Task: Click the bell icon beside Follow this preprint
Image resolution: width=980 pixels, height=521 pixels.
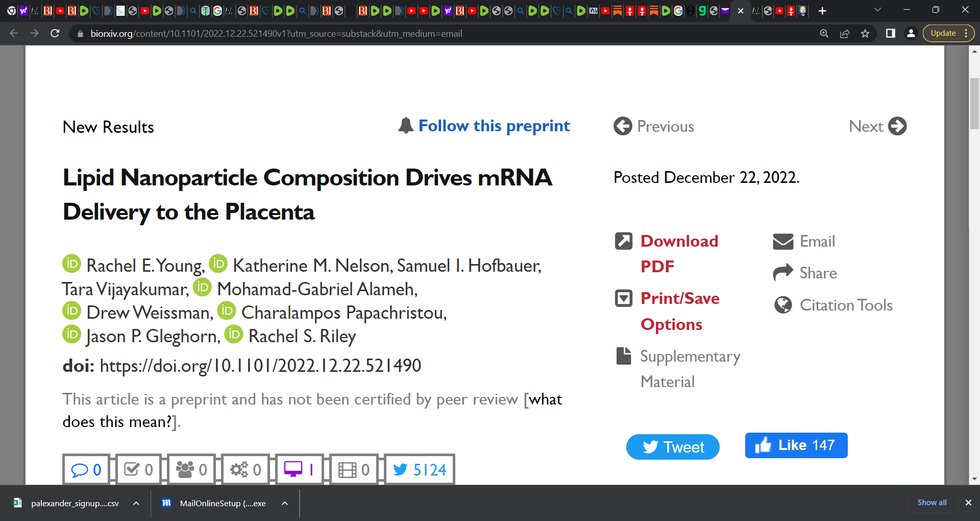Action: tap(406, 125)
